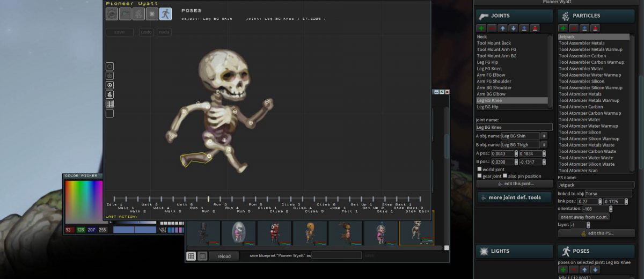Enable the gear joint checkbox
This screenshot has height=279, width=644.
coord(479,176)
